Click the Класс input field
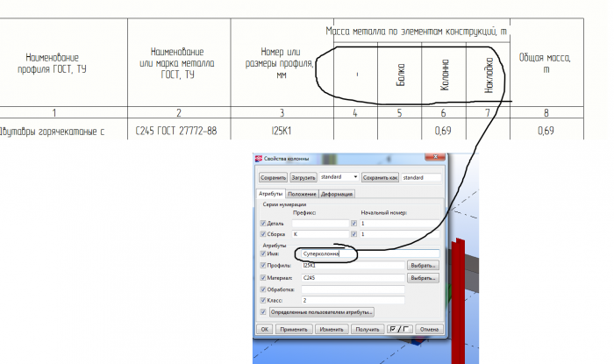This screenshot has height=364, width=614. click(353, 300)
